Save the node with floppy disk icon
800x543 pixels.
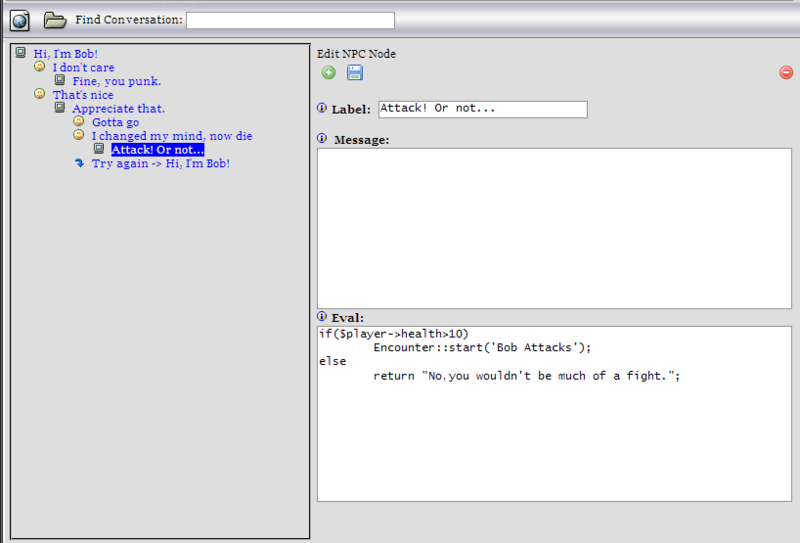[x=355, y=73]
